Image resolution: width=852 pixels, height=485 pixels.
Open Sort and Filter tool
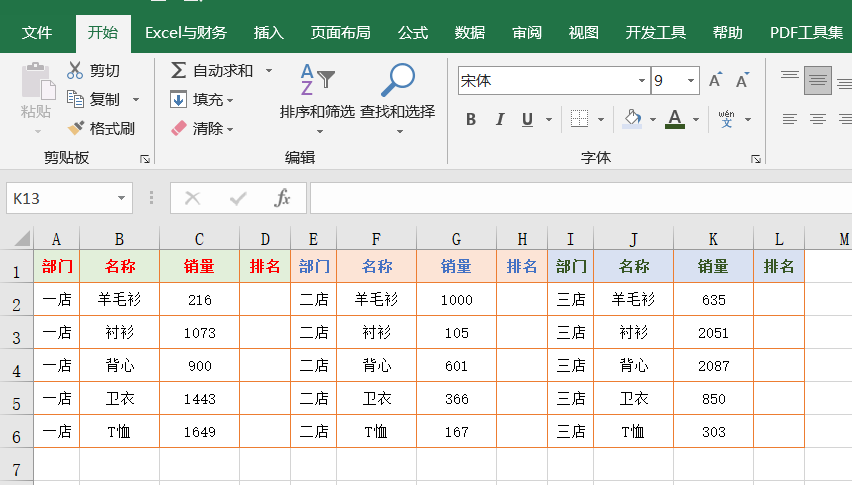click(x=317, y=84)
